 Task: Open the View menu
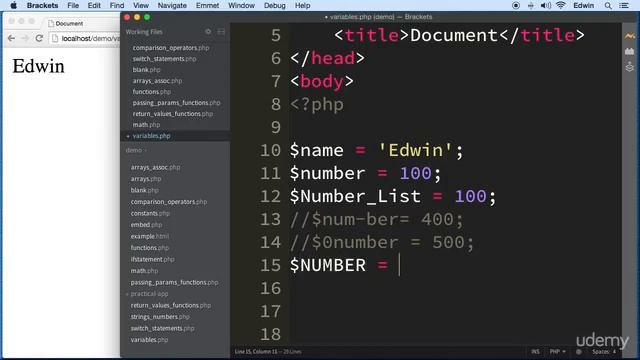click(141, 5)
